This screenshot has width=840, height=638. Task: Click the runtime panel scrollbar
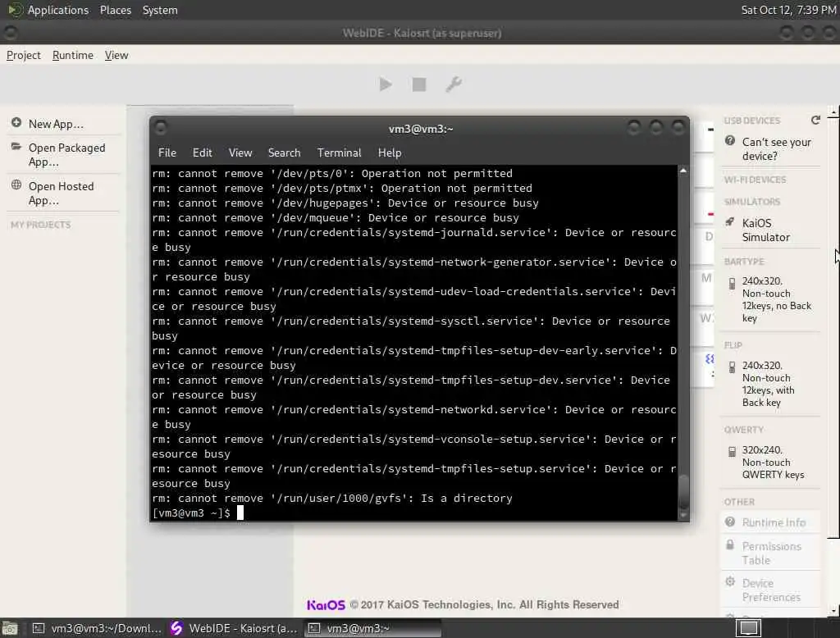click(833, 328)
